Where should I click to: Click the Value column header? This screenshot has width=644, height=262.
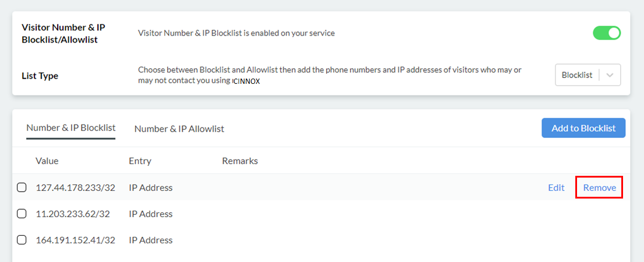[47, 161]
